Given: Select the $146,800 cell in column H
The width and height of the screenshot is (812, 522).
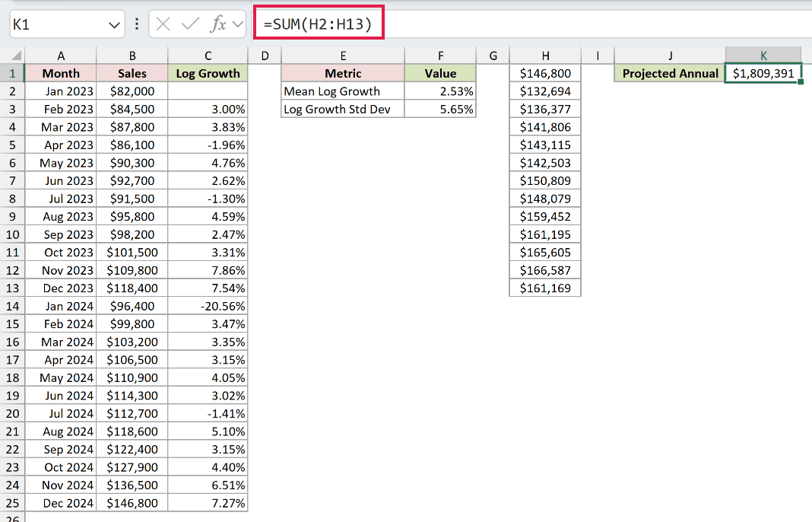Looking at the screenshot, I should pos(545,73).
